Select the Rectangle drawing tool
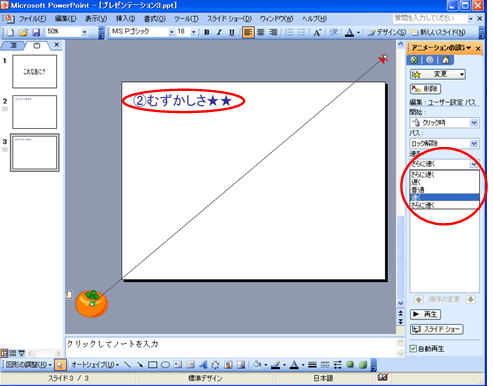The height and width of the screenshot is (386, 493). tap(153, 365)
